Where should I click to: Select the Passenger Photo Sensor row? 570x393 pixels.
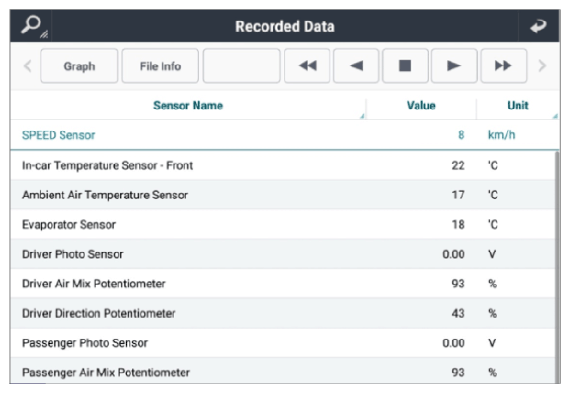(x=283, y=343)
